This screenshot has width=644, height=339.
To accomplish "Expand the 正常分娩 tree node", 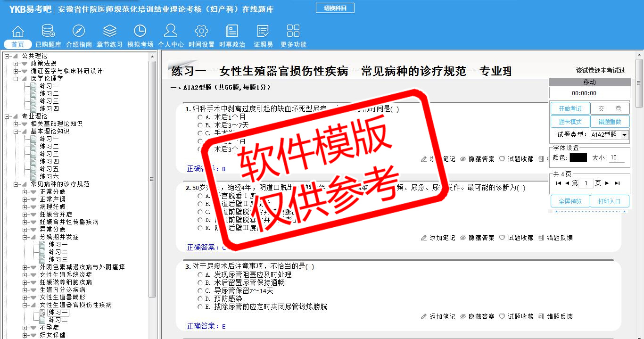I will (x=25, y=192).
